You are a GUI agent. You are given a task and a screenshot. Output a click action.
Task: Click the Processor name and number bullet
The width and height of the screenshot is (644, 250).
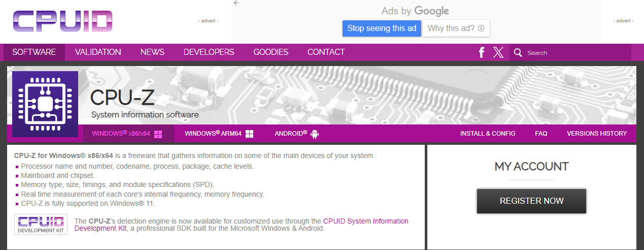pyautogui.click(x=137, y=166)
